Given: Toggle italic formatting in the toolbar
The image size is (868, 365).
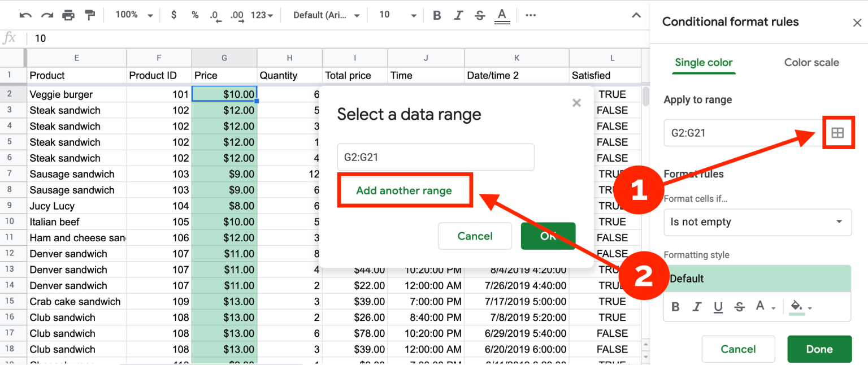Looking at the screenshot, I should tap(458, 15).
